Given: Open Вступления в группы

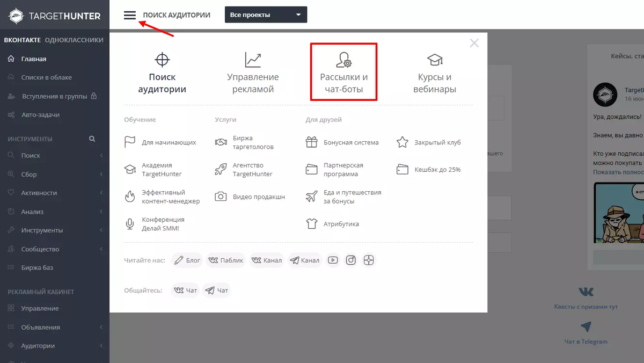Looking at the screenshot, I should pyautogui.click(x=55, y=96).
